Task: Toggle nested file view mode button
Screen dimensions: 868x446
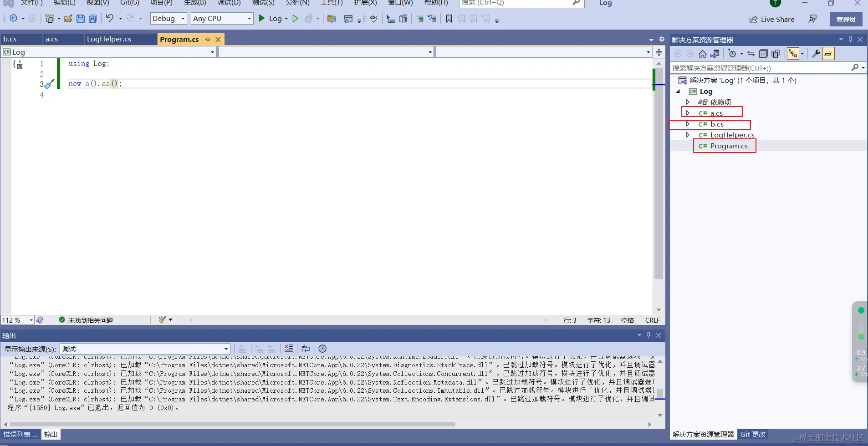Action: point(793,54)
